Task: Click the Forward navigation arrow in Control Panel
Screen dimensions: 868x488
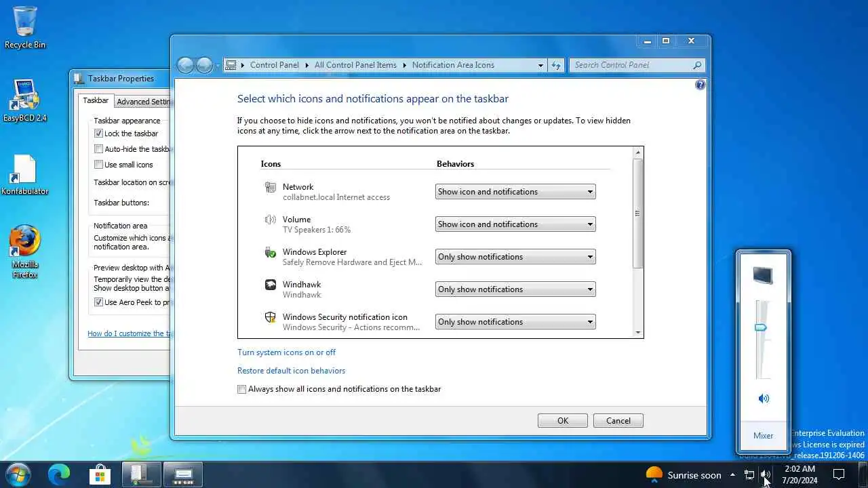Action: coord(204,65)
